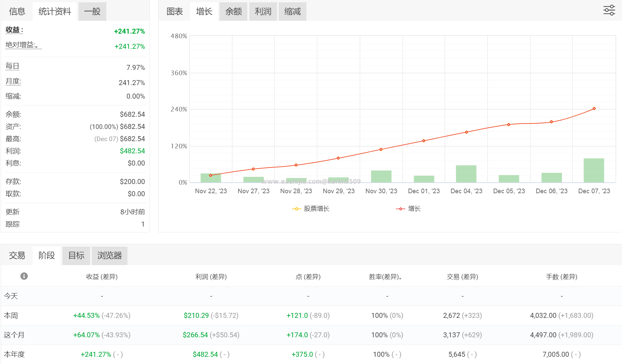Select the 一般 tab

pyautogui.click(x=92, y=12)
